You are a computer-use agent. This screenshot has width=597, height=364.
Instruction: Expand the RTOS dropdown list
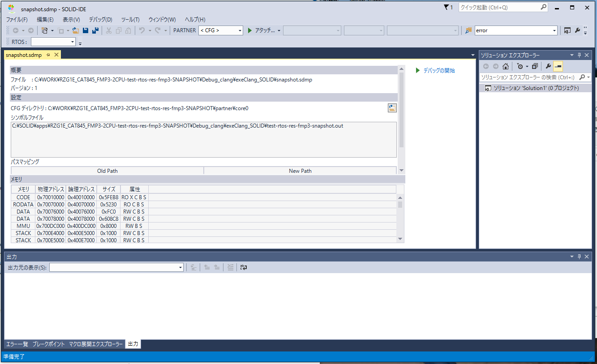73,42
